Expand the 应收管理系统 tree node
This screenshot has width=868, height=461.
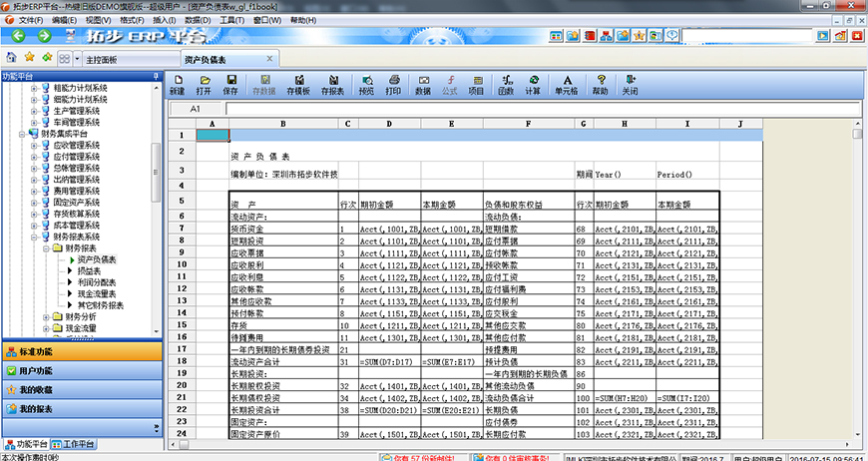34,144
